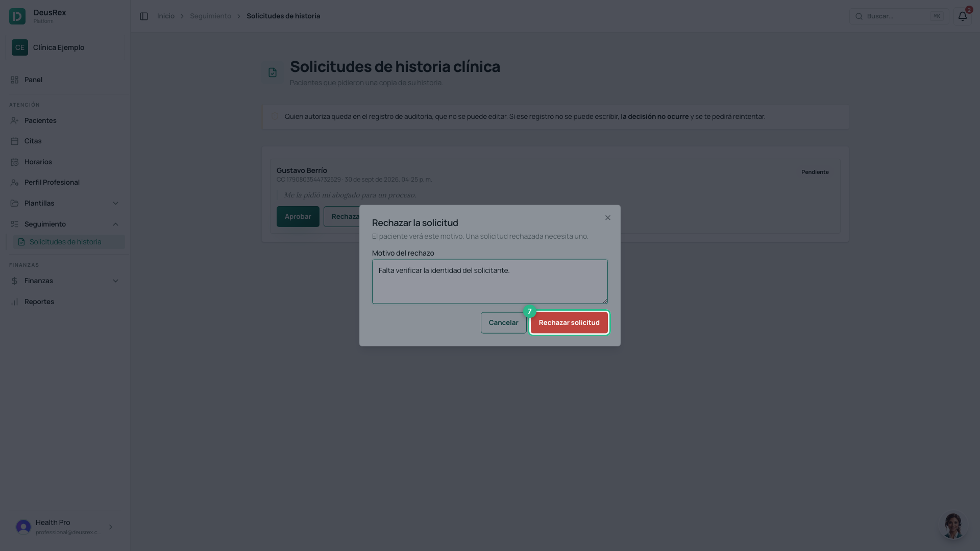Click the Reportes bar chart icon
980x551 pixels.
(14, 302)
